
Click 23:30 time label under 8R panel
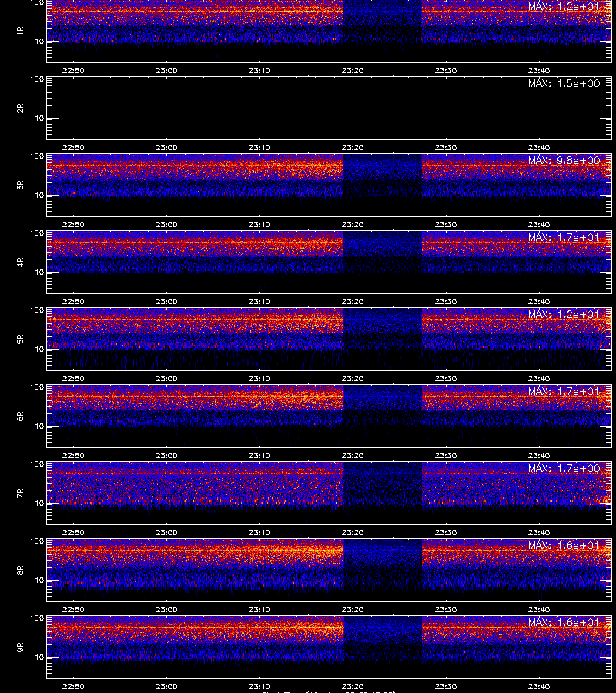click(446, 610)
